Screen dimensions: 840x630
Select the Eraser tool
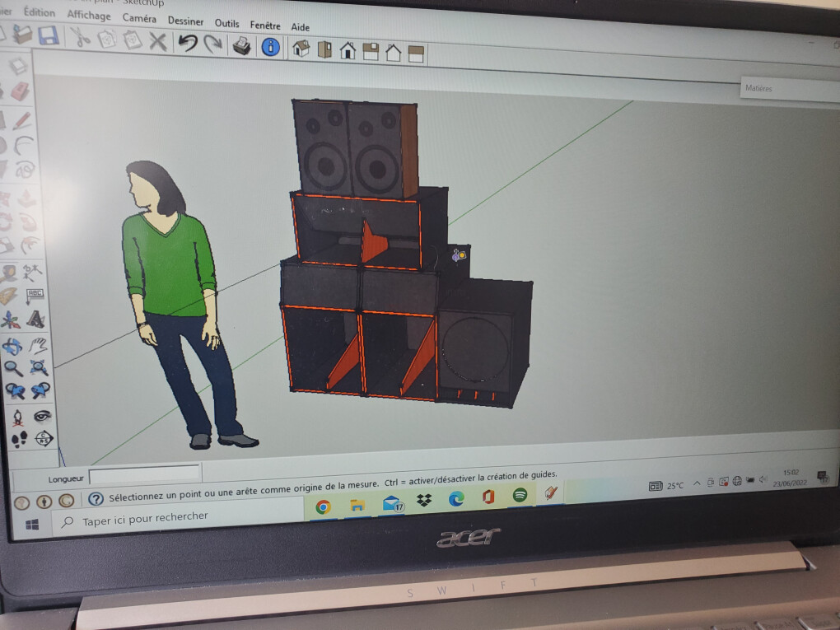pyautogui.click(x=20, y=92)
